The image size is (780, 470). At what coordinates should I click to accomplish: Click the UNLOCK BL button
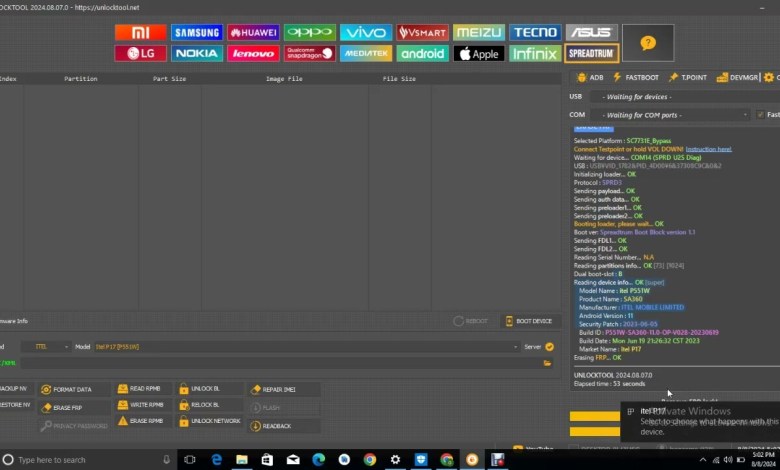pos(211,388)
